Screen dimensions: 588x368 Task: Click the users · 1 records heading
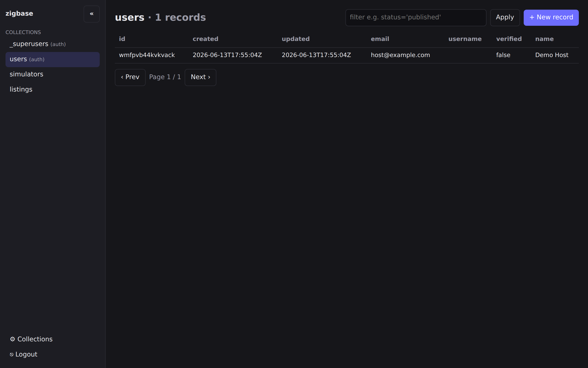coord(160,17)
